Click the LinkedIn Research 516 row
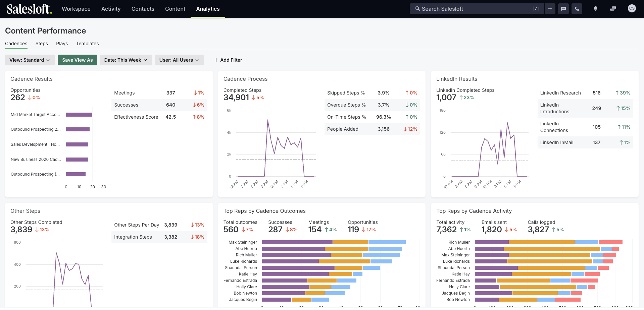Screen dimensions: 644x310 pos(585,93)
